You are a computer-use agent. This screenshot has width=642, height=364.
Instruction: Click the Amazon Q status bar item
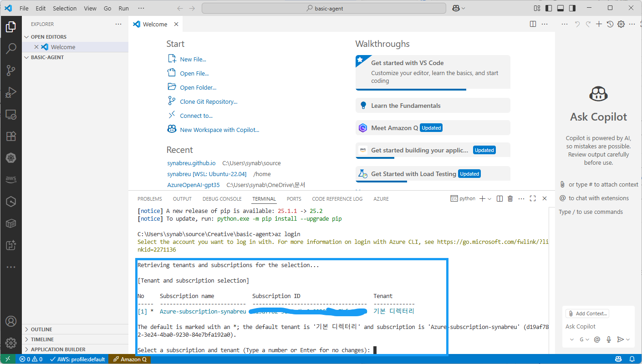click(x=130, y=359)
